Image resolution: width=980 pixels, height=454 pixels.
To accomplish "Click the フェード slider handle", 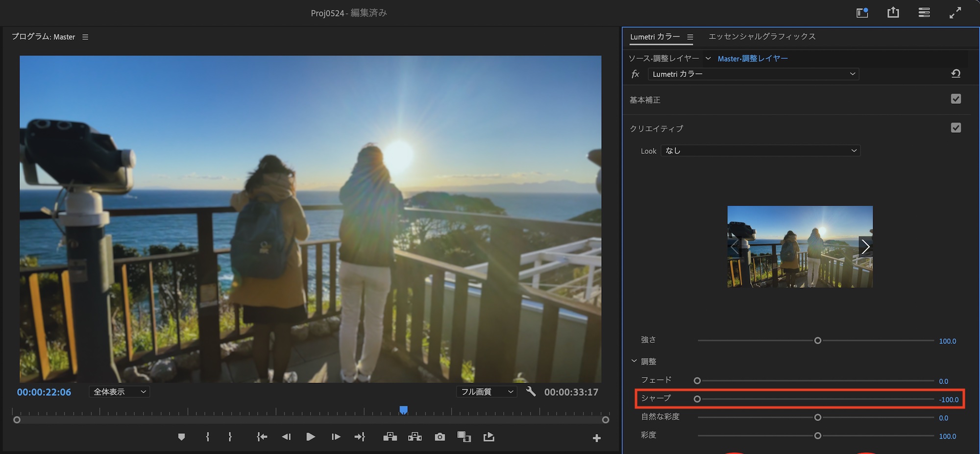I will coord(697,381).
